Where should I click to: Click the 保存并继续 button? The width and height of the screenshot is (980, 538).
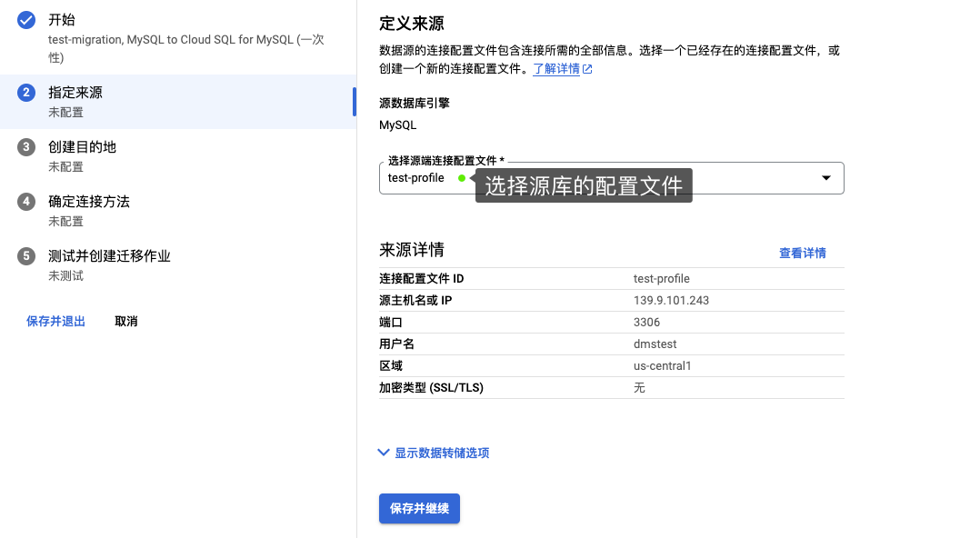[x=418, y=509]
